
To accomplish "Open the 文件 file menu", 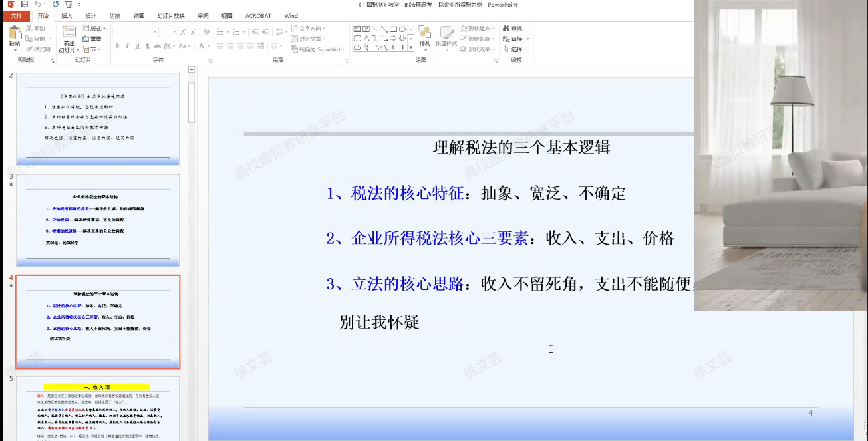I will [15, 15].
